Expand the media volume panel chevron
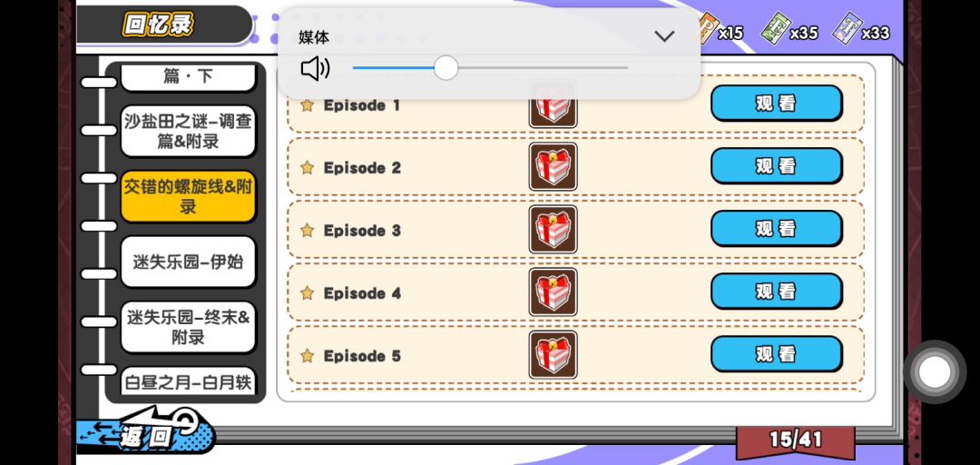The image size is (980, 465). (664, 36)
